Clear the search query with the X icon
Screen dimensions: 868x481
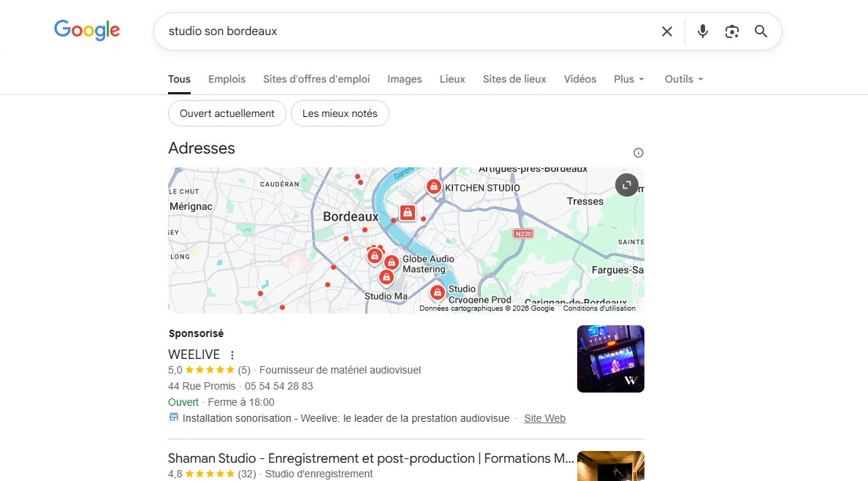pos(666,31)
